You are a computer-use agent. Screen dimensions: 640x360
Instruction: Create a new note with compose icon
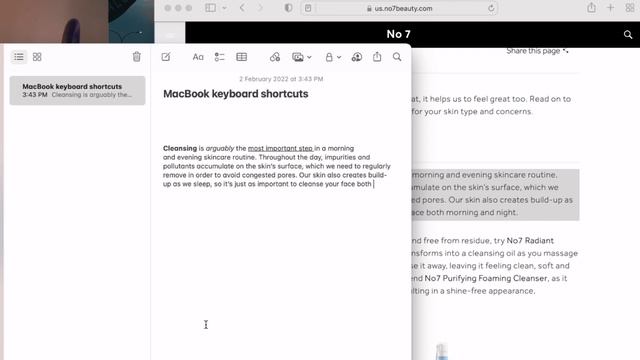point(166,57)
